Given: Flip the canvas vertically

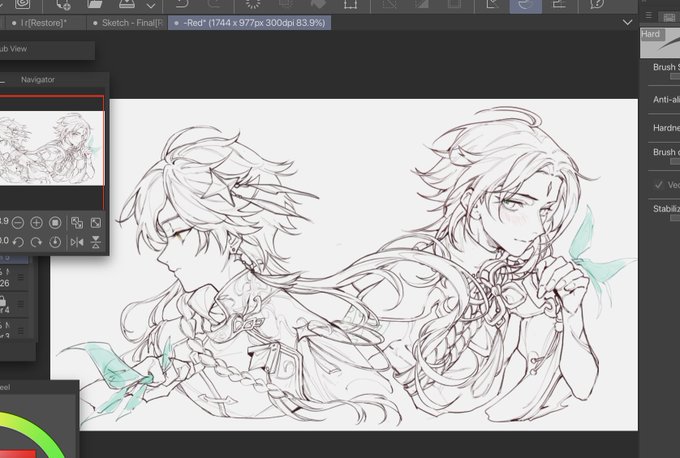Looking at the screenshot, I should click(x=96, y=242).
